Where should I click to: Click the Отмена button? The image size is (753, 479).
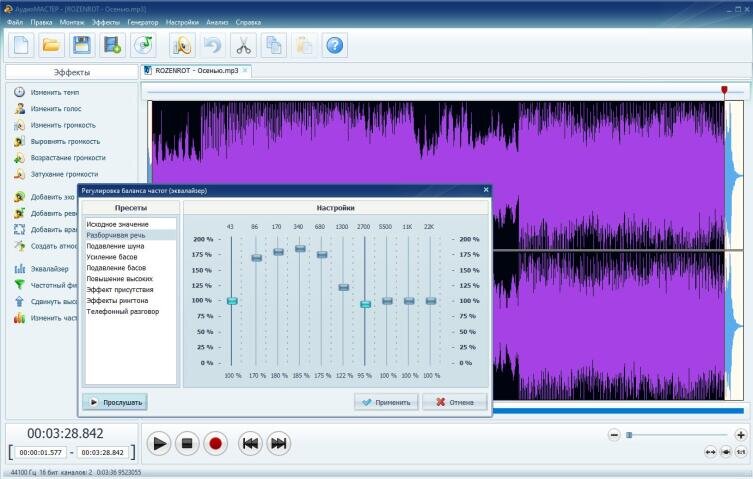455,402
